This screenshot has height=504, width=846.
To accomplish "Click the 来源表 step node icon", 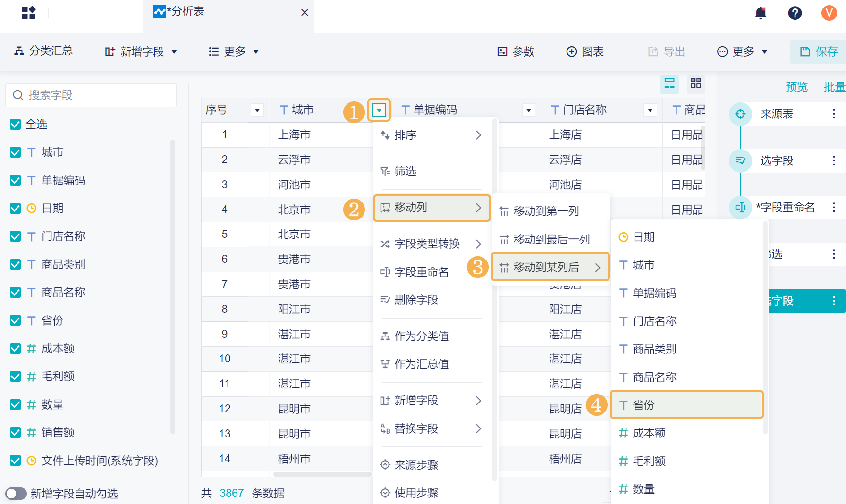I will click(740, 114).
